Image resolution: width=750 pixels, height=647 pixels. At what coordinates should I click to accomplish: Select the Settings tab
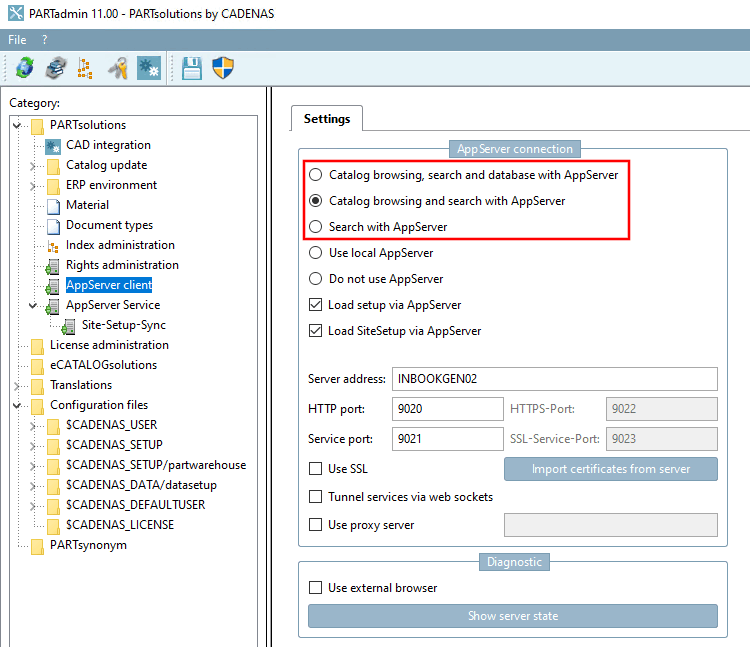[327, 119]
